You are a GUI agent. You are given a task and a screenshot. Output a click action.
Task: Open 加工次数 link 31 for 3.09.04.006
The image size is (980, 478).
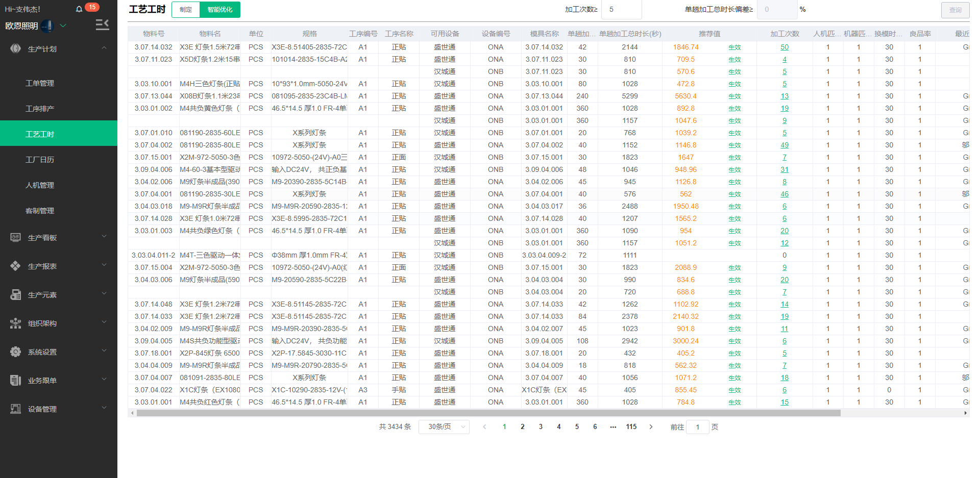click(785, 170)
